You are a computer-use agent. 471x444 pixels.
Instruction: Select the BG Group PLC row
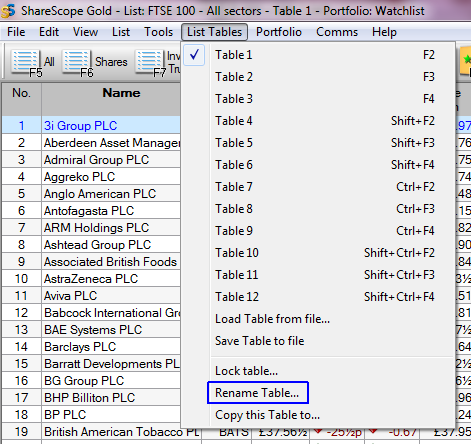[x=91, y=381]
